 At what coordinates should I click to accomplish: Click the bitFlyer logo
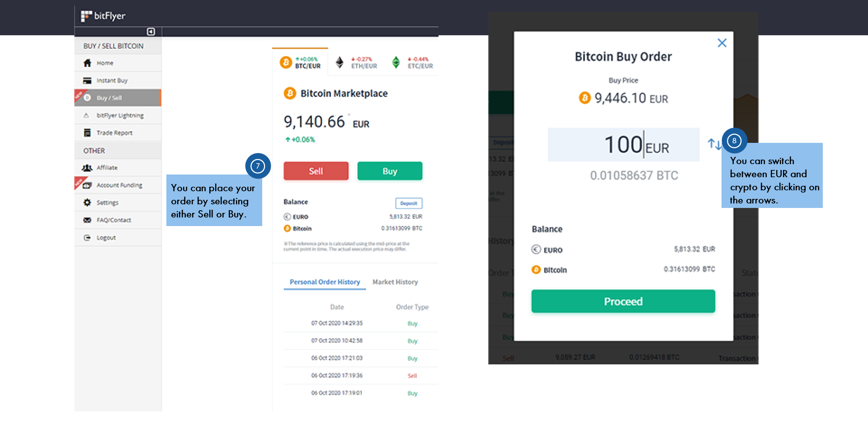click(x=102, y=15)
